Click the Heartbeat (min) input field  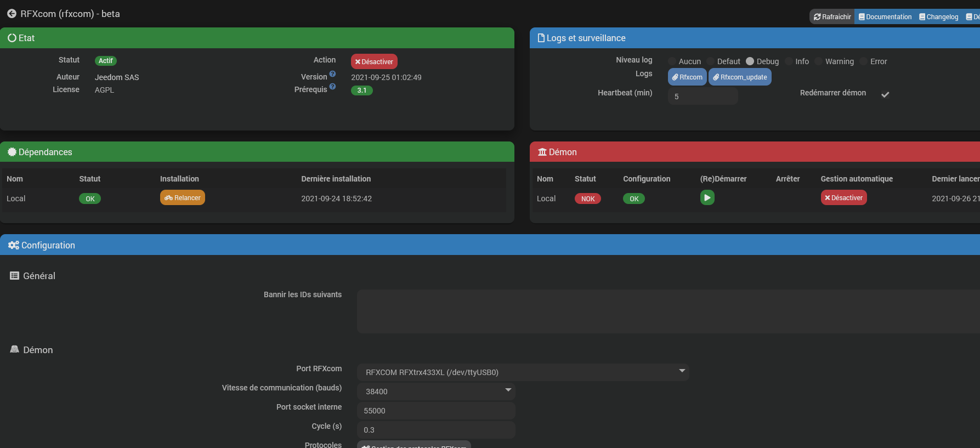(x=703, y=97)
